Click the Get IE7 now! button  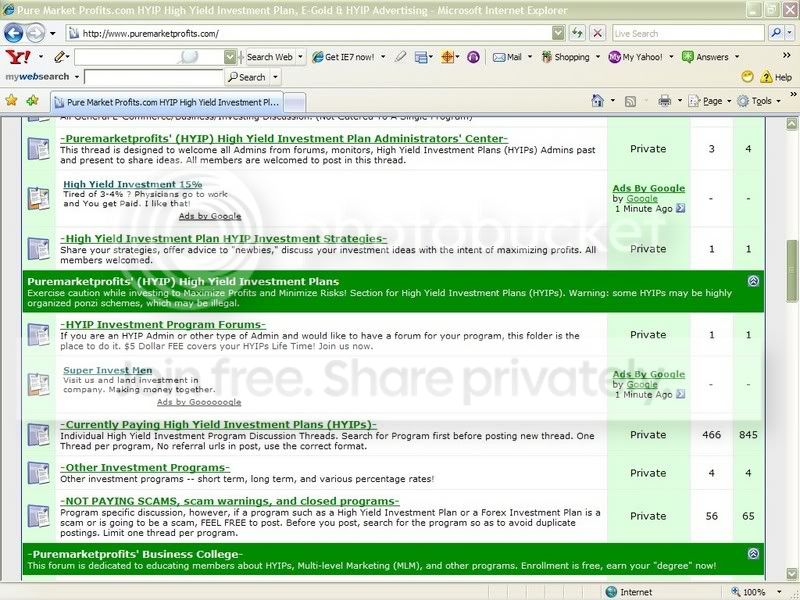(x=343, y=57)
